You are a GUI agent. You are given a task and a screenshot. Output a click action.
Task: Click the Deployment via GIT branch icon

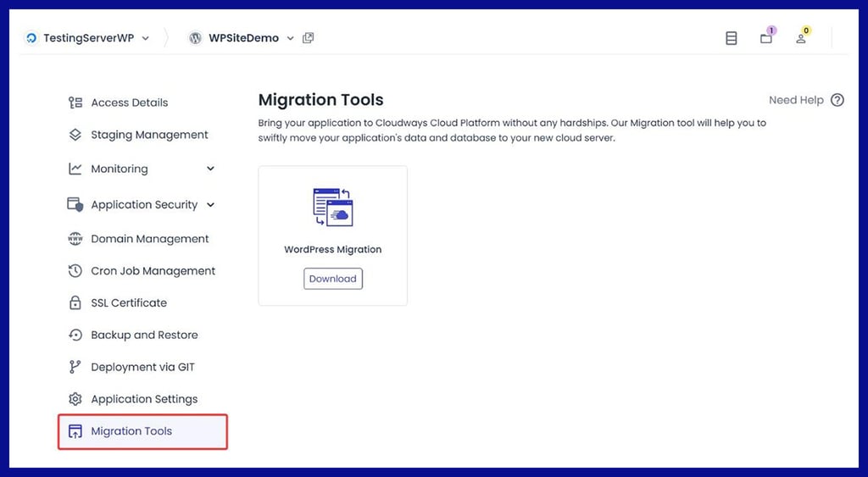click(x=75, y=367)
